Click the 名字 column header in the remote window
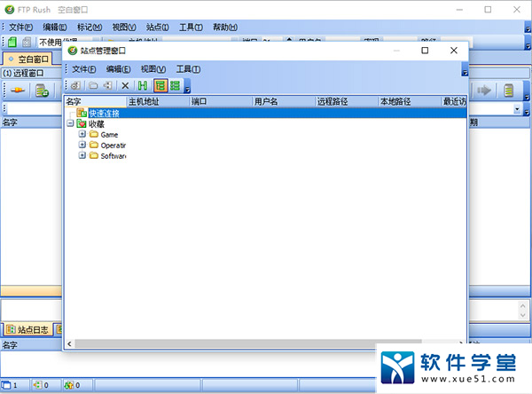The image size is (532, 394). pyautogui.click(x=31, y=122)
